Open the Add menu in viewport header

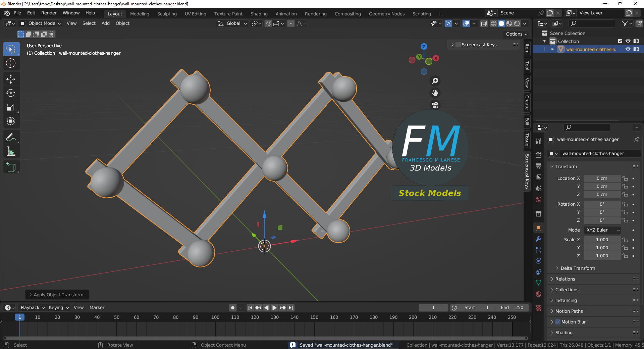click(x=105, y=23)
